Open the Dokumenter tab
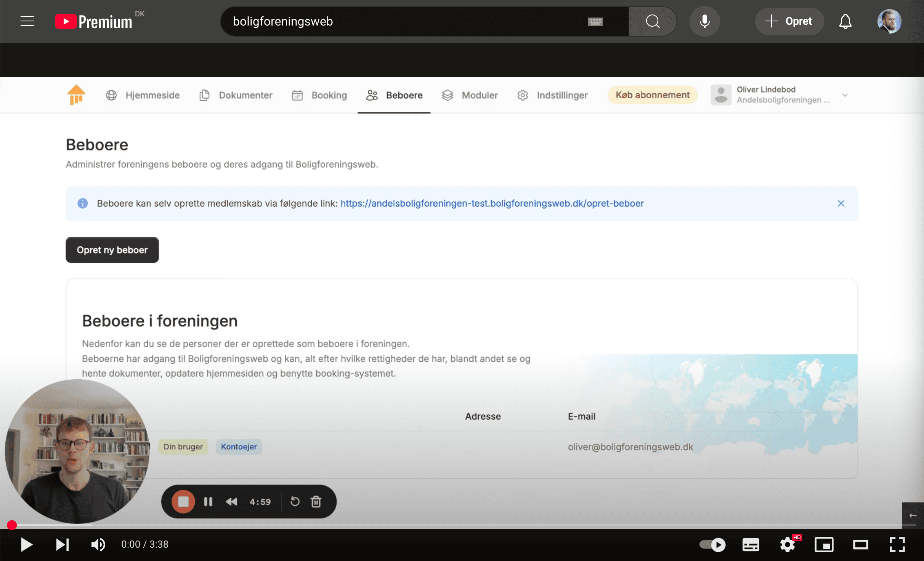The height and width of the screenshot is (561, 924). tap(236, 95)
